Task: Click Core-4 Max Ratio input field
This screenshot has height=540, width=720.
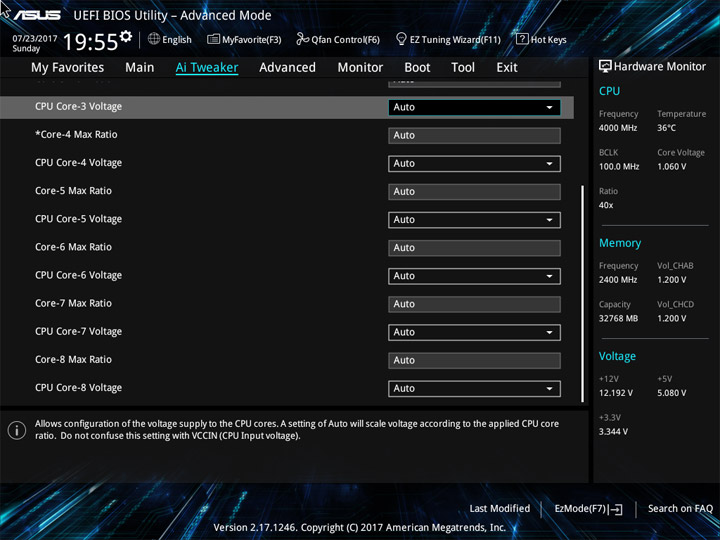Action: tap(474, 135)
